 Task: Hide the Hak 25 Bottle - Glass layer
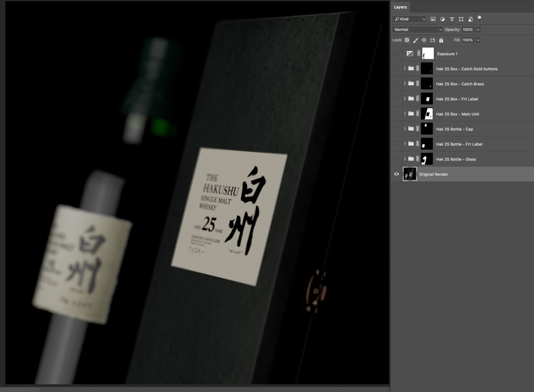point(396,159)
